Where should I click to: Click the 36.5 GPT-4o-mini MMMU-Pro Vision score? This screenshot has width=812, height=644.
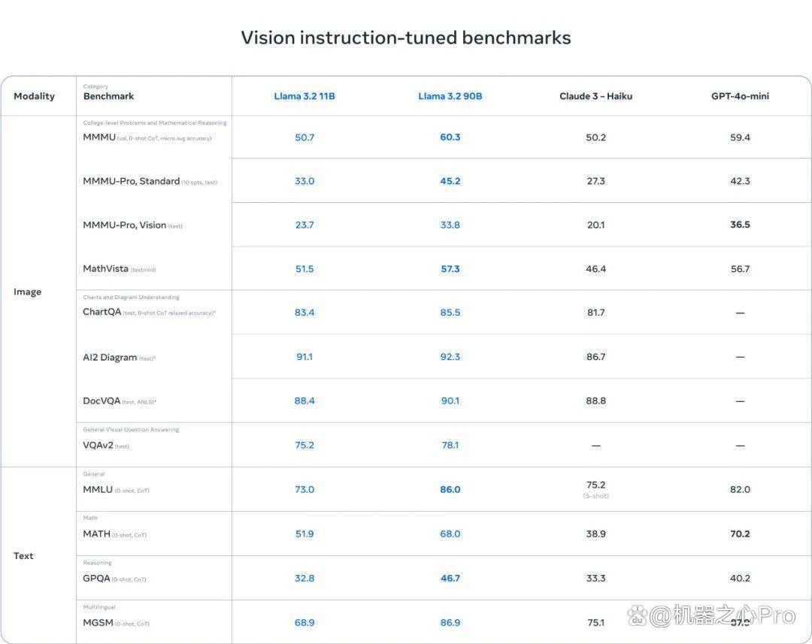(740, 225)
